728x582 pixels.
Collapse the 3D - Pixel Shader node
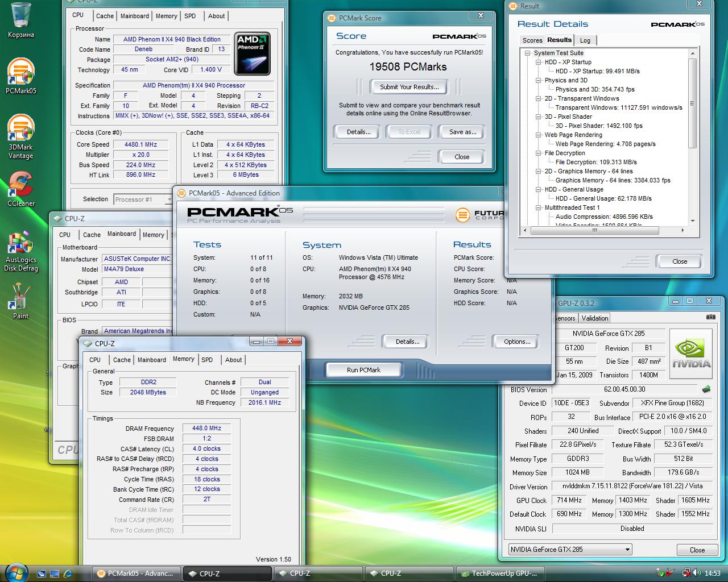coord(539,117)
